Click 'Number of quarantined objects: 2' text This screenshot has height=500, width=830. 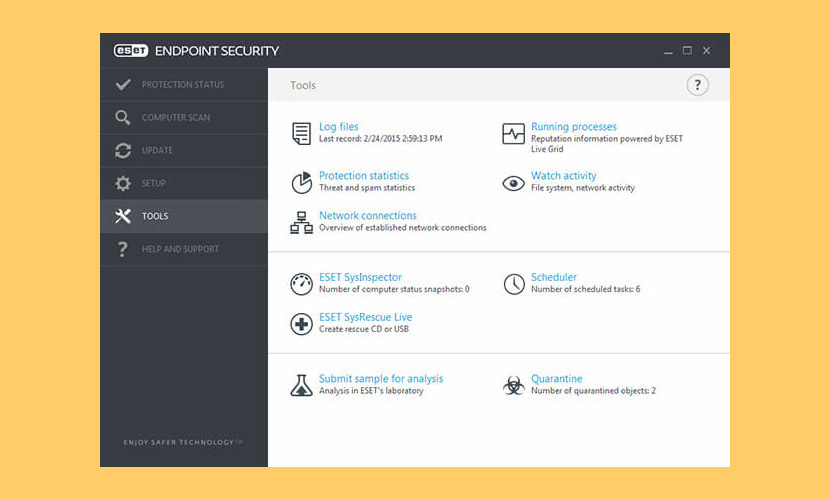[593, 391]
